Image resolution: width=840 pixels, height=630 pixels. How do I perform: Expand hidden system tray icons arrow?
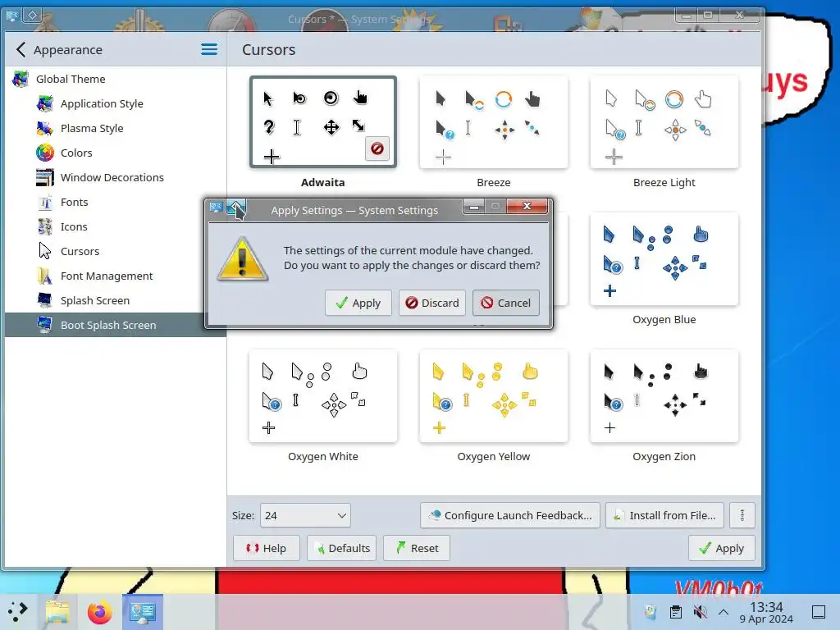724,612
